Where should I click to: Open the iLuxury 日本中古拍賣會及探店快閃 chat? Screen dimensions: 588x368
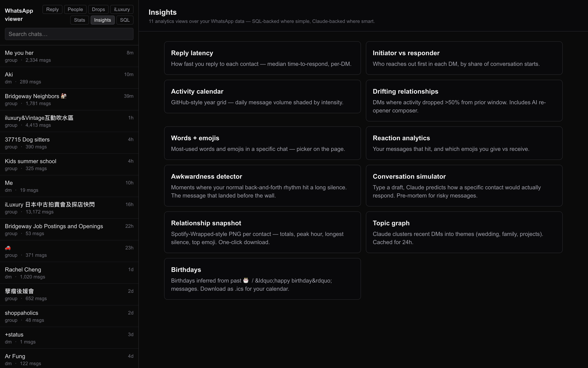(x=69, y=208)
